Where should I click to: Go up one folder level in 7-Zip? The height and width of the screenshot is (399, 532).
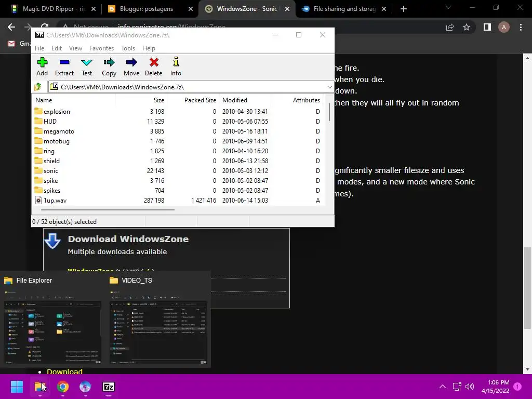[38, 87]
